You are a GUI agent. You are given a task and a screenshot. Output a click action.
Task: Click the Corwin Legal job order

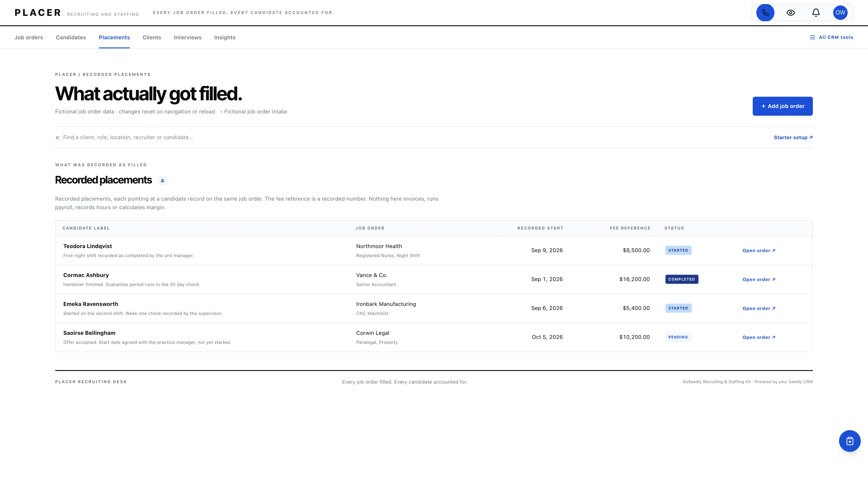pyautogui.click(x=373, y=333)
